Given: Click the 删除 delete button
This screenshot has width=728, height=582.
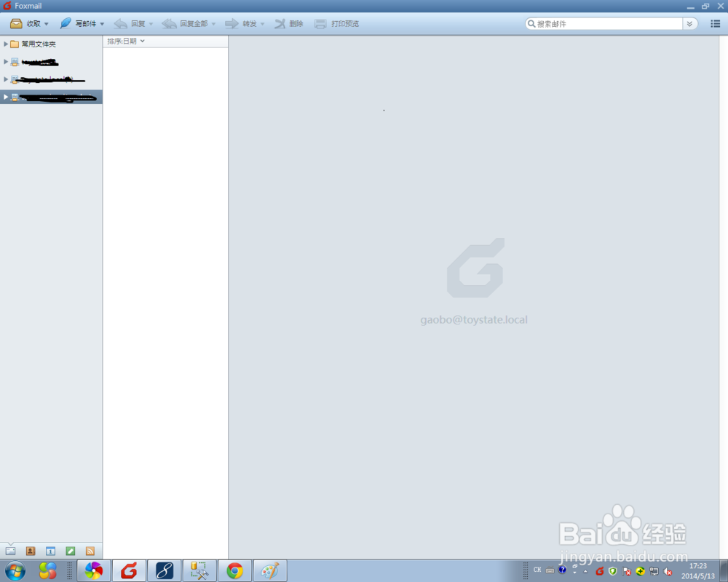Looking at the screenshot, I should (289, 24).
